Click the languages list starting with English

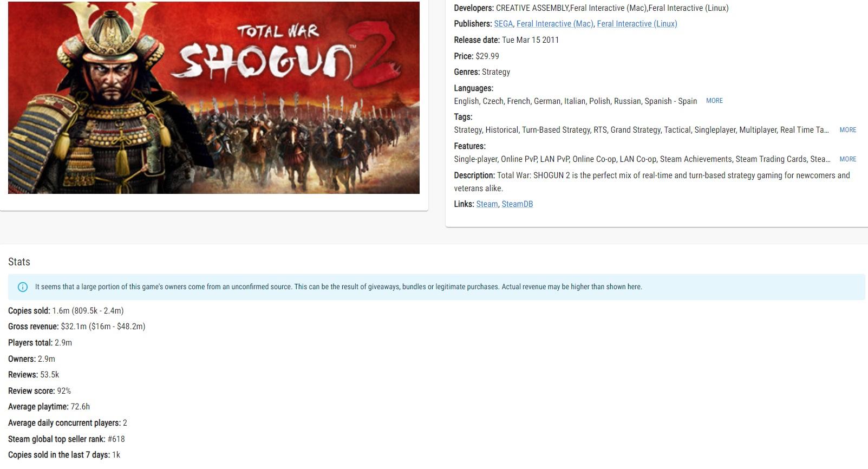point(576,101)
